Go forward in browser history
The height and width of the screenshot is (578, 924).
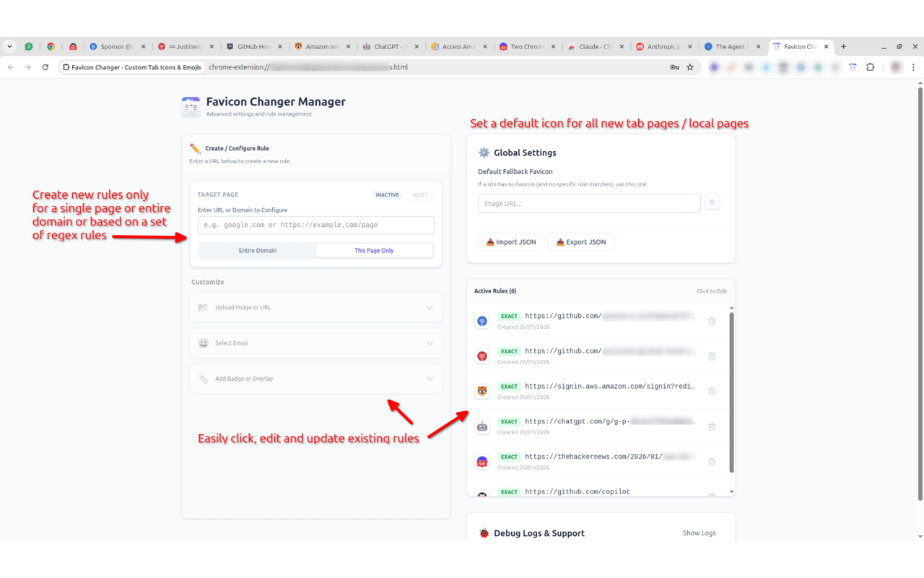pos(27,67)
